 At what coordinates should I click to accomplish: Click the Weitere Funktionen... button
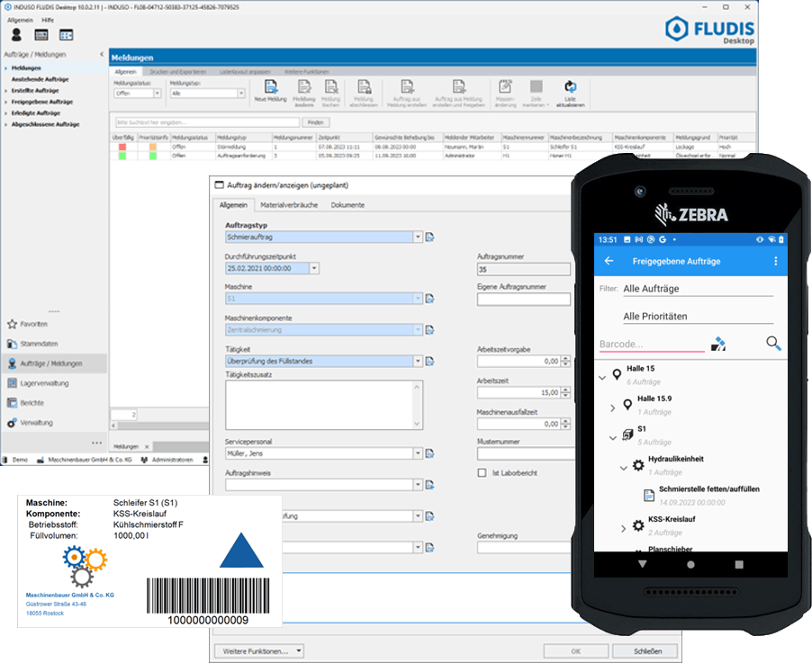pyautogui.click(x=259, y=651)
